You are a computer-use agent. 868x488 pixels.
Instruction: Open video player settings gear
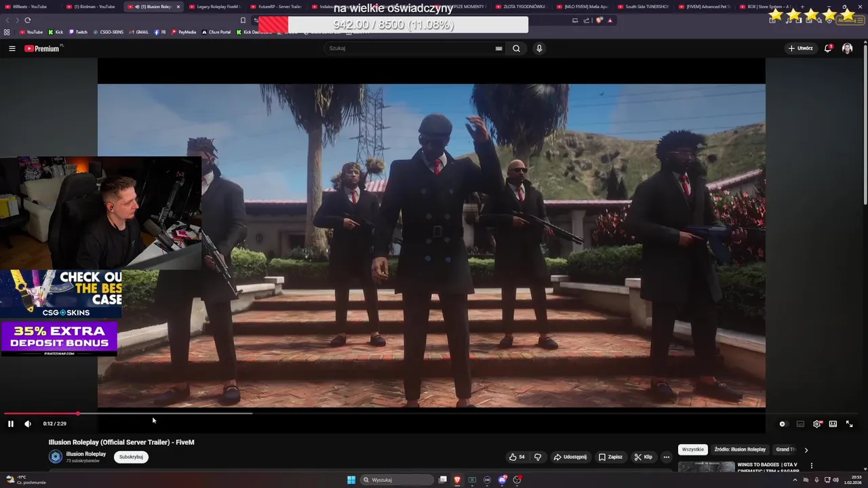[x=816, y=424]
